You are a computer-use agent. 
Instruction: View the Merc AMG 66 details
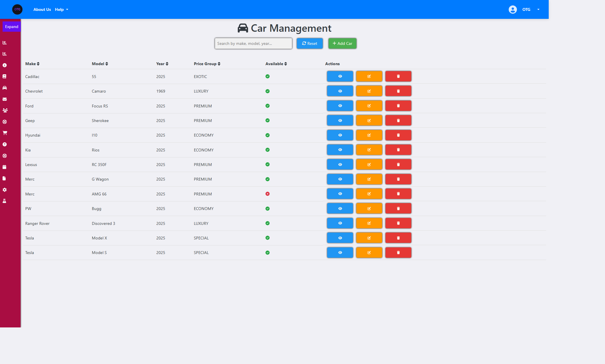pos(340,194)
